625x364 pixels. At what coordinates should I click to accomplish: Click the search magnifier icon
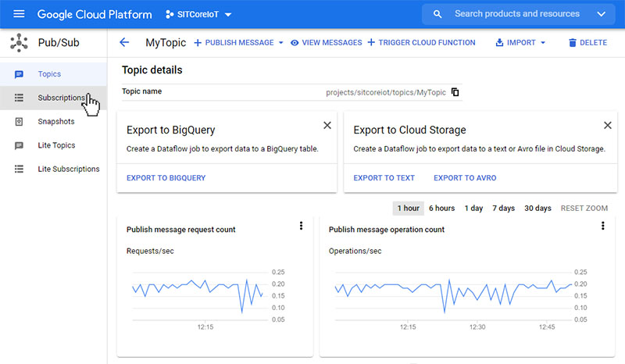point(437,14)
